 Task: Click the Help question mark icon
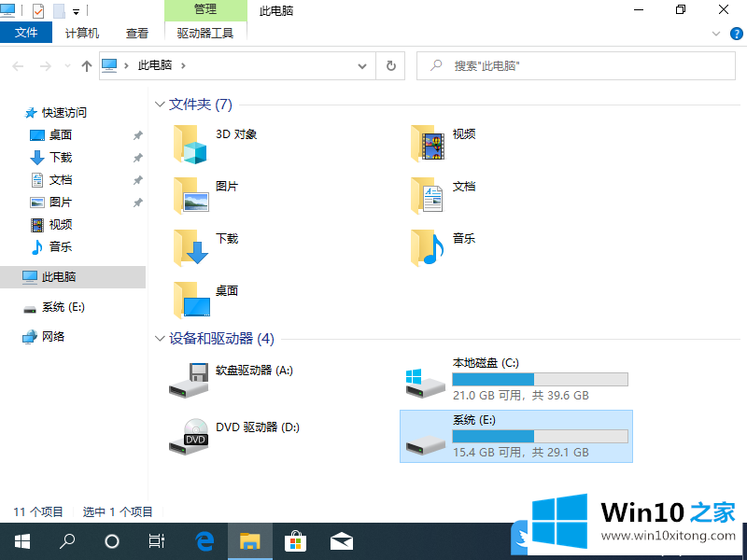736,34
